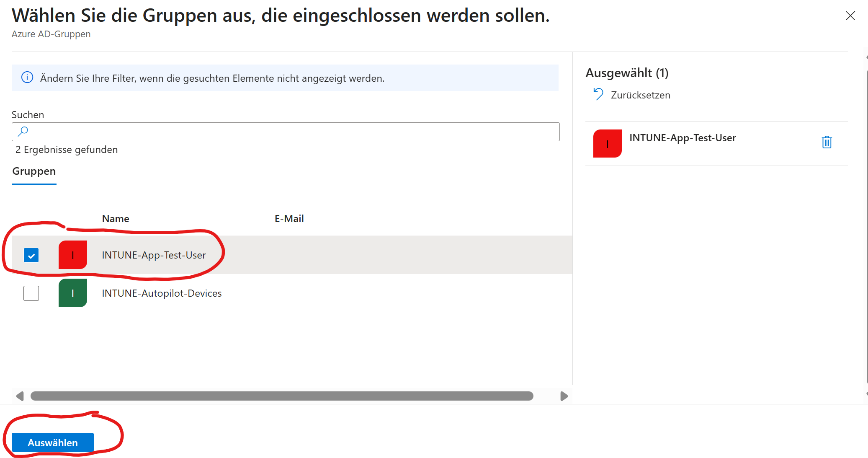
Task: Click the horizontal scrollbar thumb
Action: [x=282, y=396]
